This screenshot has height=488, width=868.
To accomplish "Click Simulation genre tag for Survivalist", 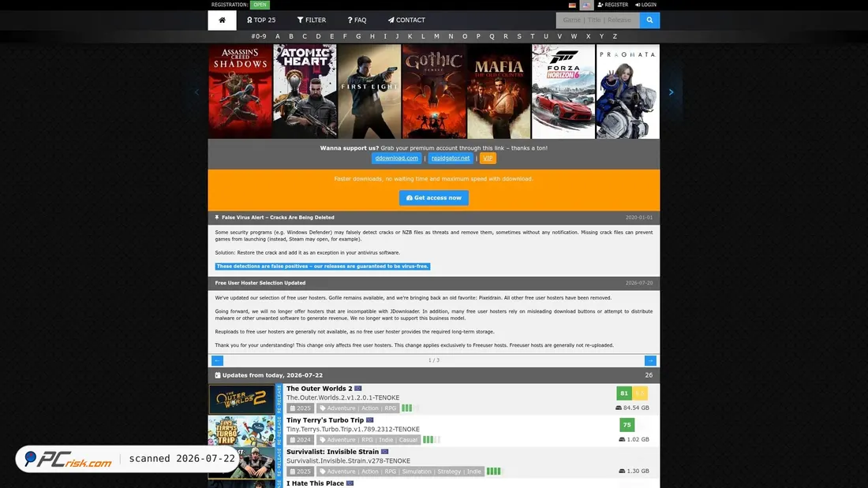I will coord(417,471).
